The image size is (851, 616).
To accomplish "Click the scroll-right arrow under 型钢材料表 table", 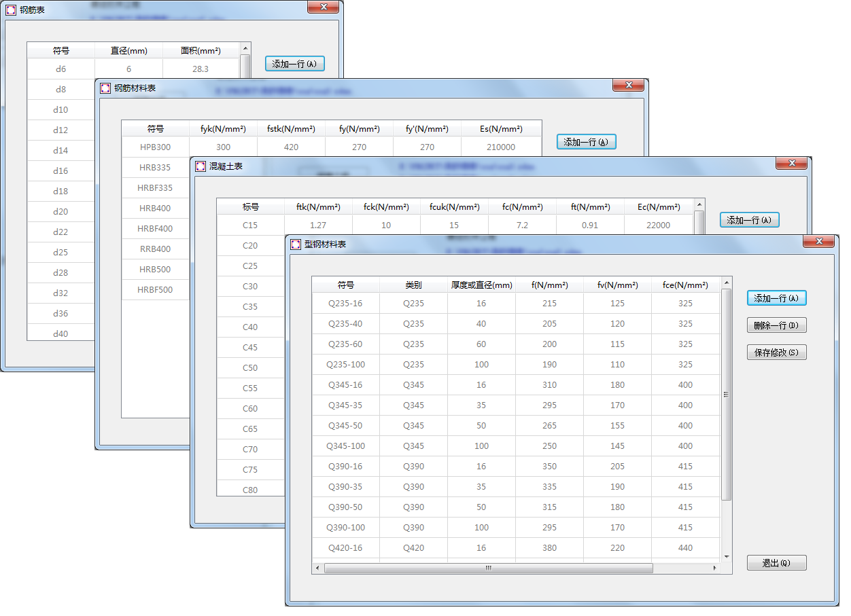I will [x=714, y=568].
